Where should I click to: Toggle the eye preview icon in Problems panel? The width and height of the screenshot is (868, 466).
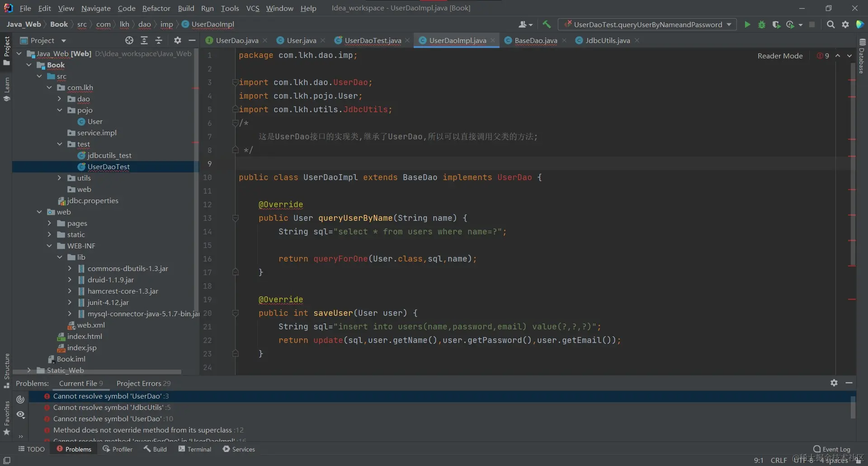click(21, 414)
